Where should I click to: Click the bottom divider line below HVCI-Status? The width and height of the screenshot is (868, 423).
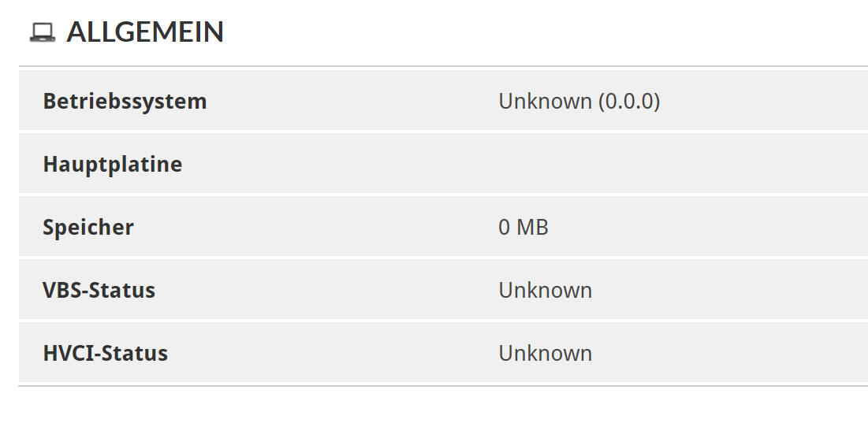pos(441,386)
